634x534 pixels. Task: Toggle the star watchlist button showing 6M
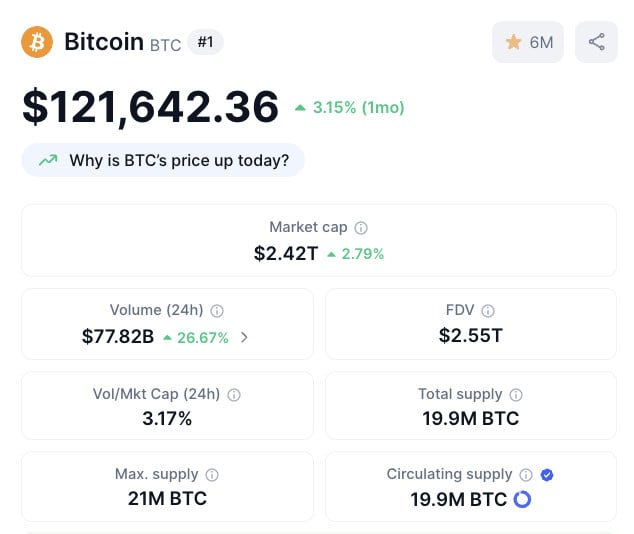pos(528,42)
